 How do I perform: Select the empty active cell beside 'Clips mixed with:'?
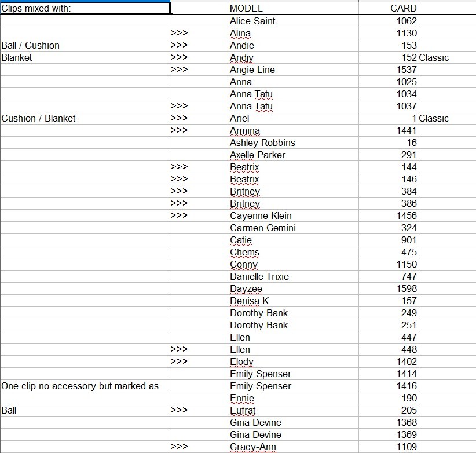click(199, 8)
